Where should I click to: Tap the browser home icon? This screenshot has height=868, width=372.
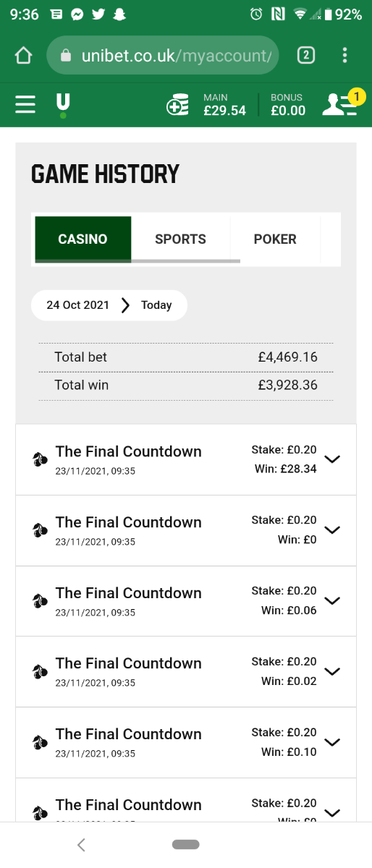[x=24, y=55]
